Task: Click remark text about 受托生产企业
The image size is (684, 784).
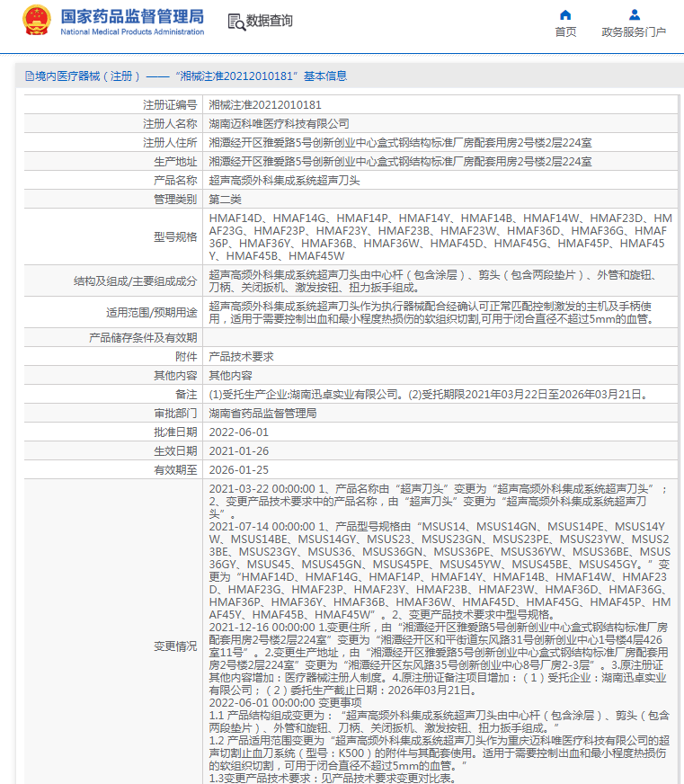Action: (x=429, y=395)
